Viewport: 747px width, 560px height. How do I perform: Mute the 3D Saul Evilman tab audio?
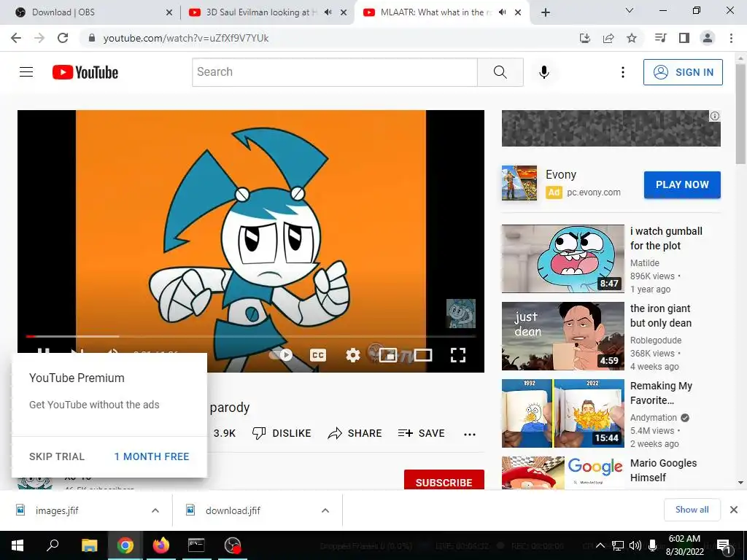(328, 12)
